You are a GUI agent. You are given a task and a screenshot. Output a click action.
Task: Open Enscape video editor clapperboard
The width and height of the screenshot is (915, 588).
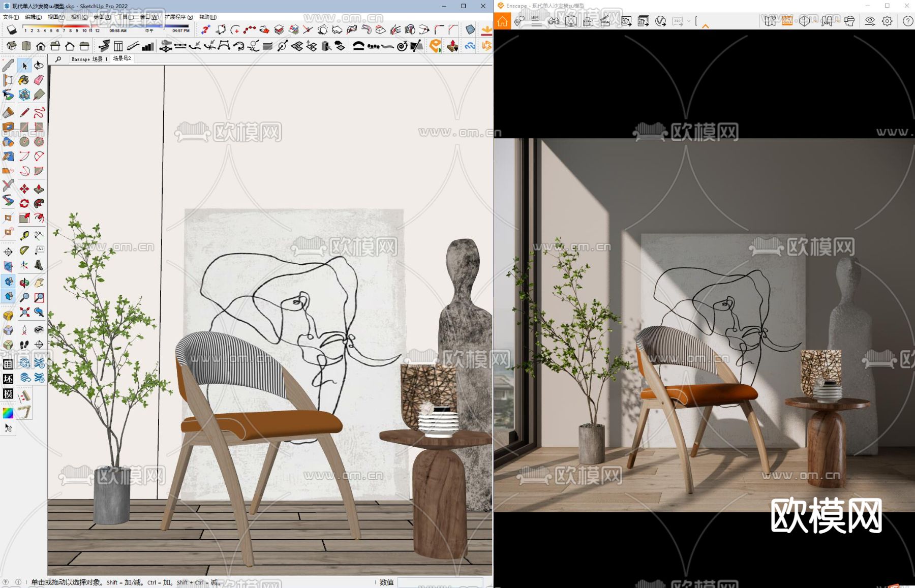click(x=605, y=21)
